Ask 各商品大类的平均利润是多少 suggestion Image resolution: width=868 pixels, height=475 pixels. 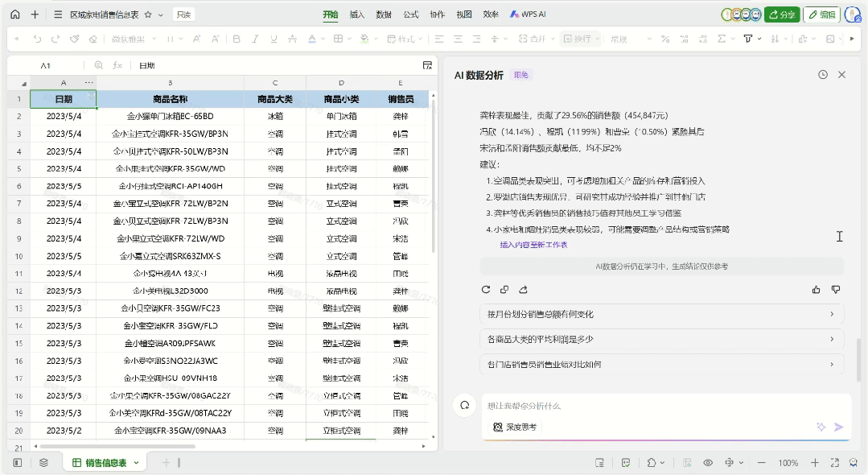[661, 339]
